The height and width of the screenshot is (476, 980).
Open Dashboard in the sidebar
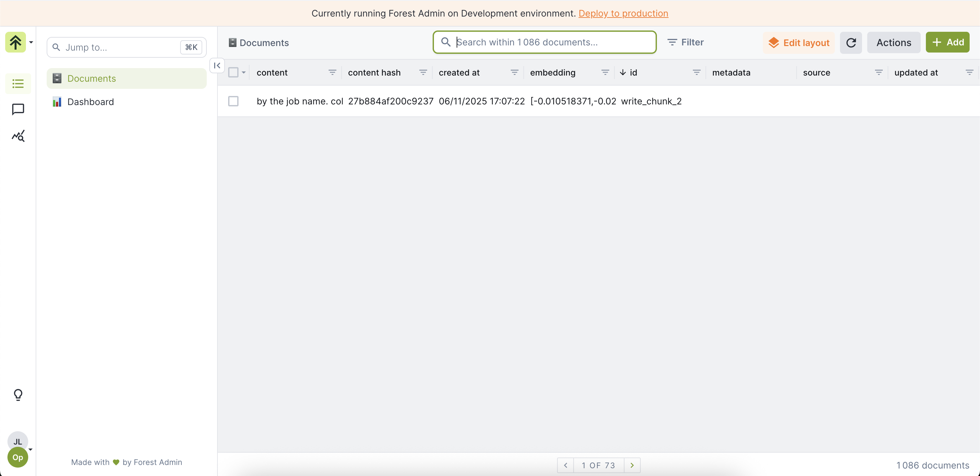90,101
